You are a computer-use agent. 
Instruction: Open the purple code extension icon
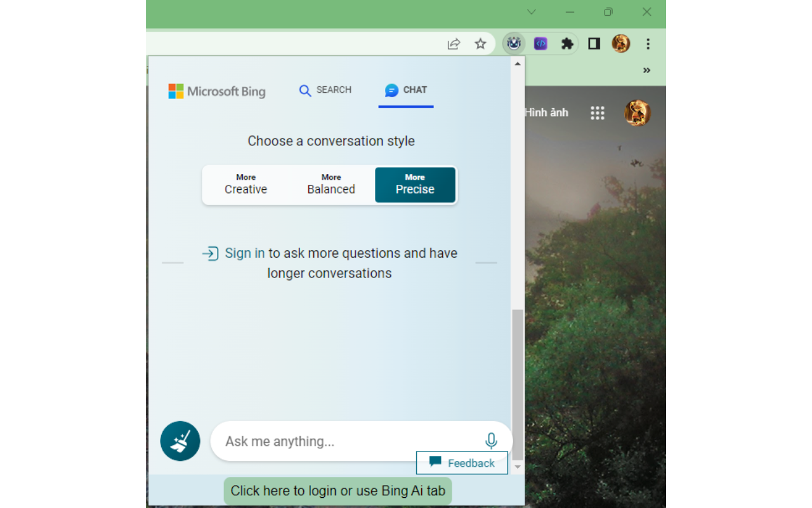click(540, 43)
